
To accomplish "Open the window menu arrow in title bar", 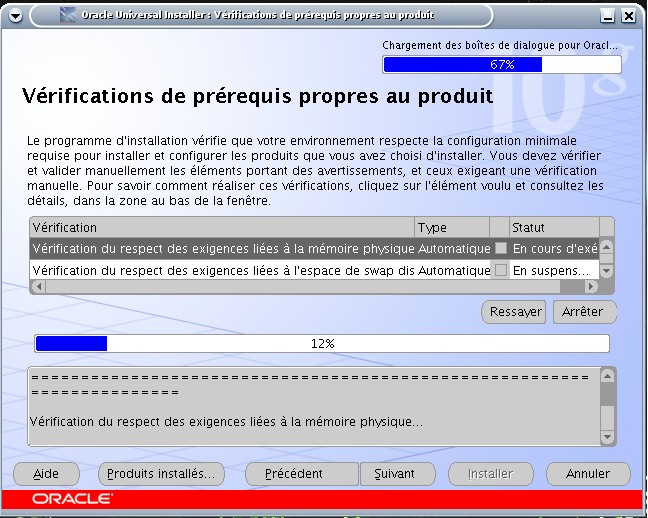I will point(15,16).
